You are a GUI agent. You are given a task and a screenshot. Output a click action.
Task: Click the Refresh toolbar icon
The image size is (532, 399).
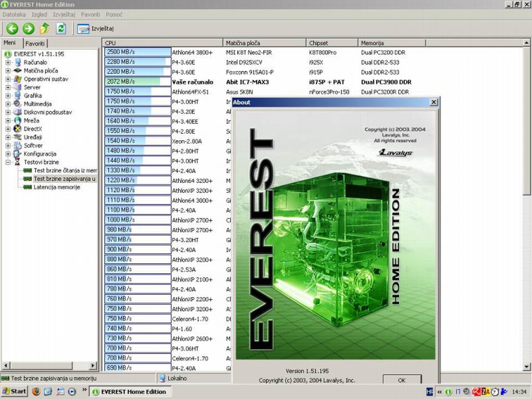pyautogui.click(x=61, y=28)
